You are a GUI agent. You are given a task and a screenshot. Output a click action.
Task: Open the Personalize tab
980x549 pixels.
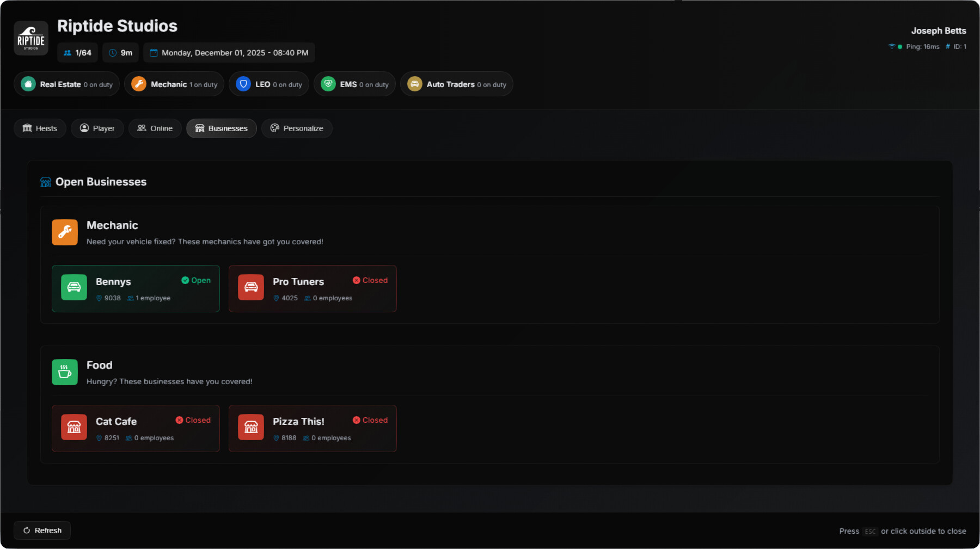pyautogui.click(x=297, y=128)
